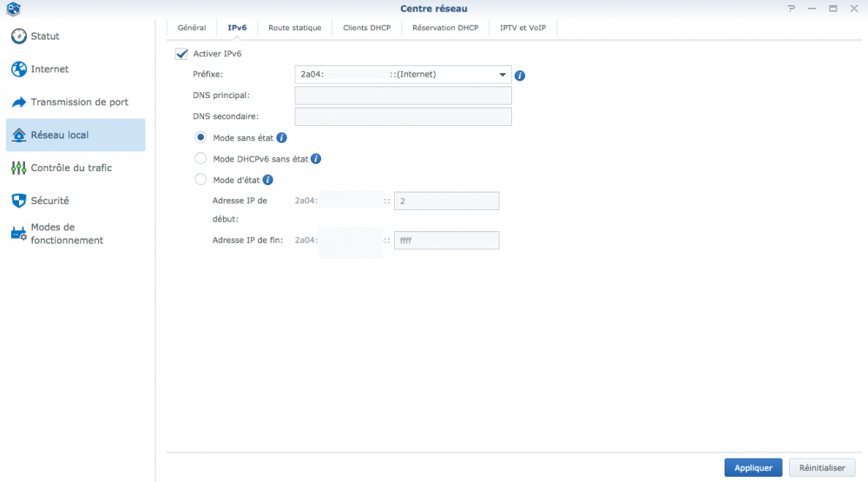Viewport: 868px width, 482px height.
Task: Click the Sécurité shield icon
Action: click(19, 201)
